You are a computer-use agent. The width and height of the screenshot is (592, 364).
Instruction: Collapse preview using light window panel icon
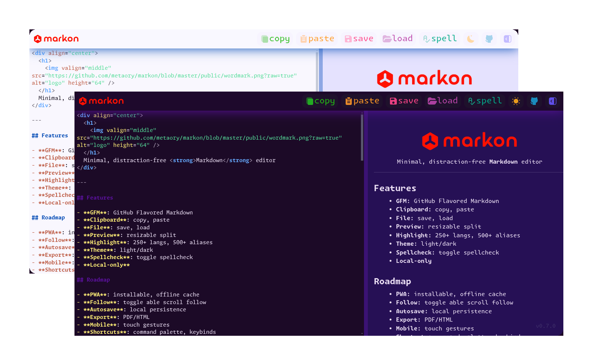click(508, 39)
